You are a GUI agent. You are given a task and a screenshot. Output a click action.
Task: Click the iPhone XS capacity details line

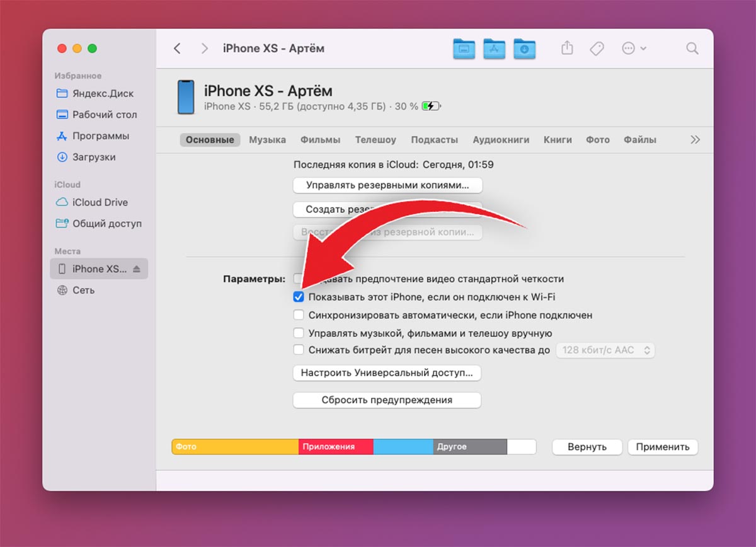[x=311, y=107]
